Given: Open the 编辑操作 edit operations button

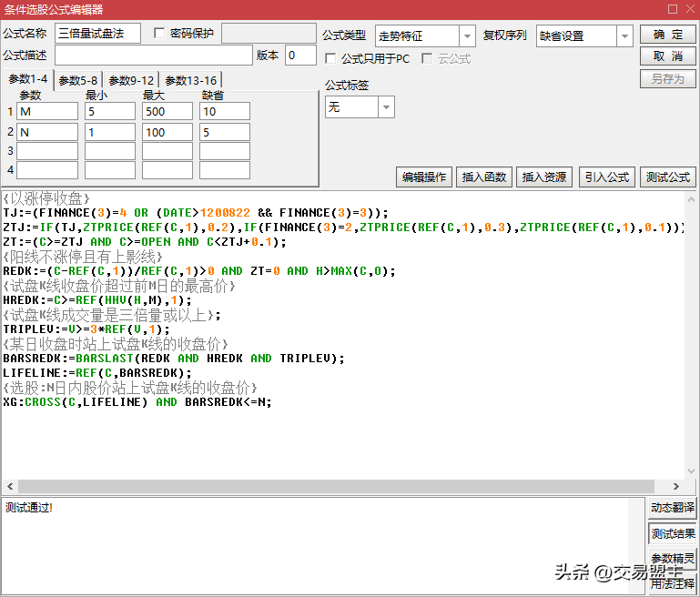Looking at the screenshot, I should pos(424,177).
